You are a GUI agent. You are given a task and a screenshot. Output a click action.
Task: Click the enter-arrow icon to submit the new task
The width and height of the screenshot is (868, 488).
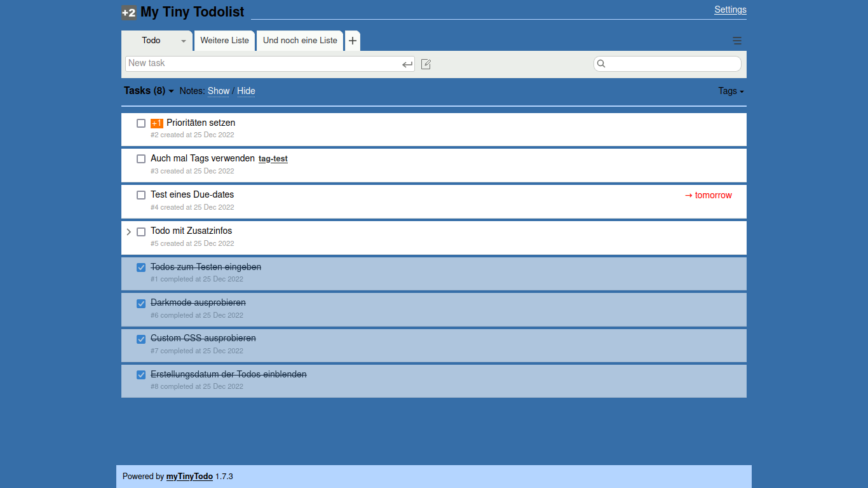click(x=407, y=64)
